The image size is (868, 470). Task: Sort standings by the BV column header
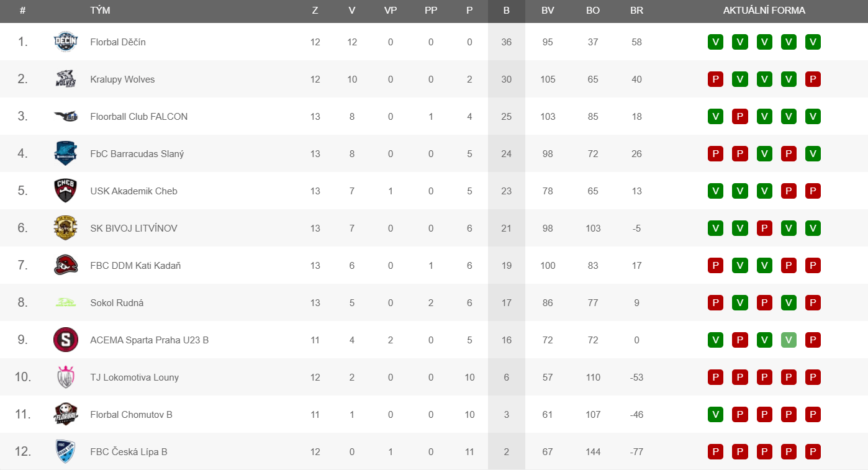pos(548,11)
